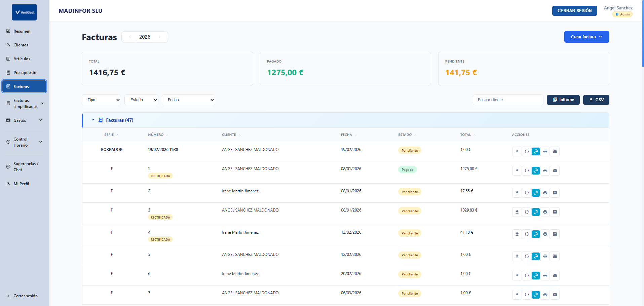Click the CERRAR SESIÓN button
The width and height of the screenshot is (644, 306).
tap(574, 11)
